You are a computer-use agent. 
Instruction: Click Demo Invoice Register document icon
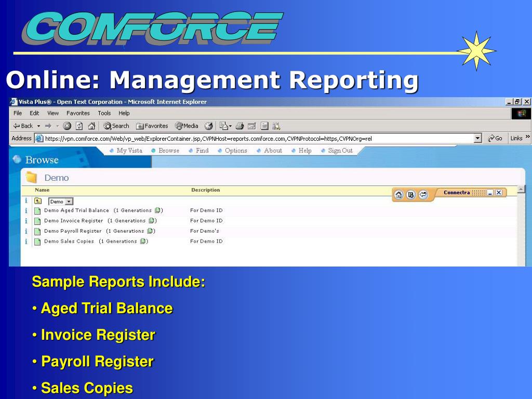coord(37,221)
